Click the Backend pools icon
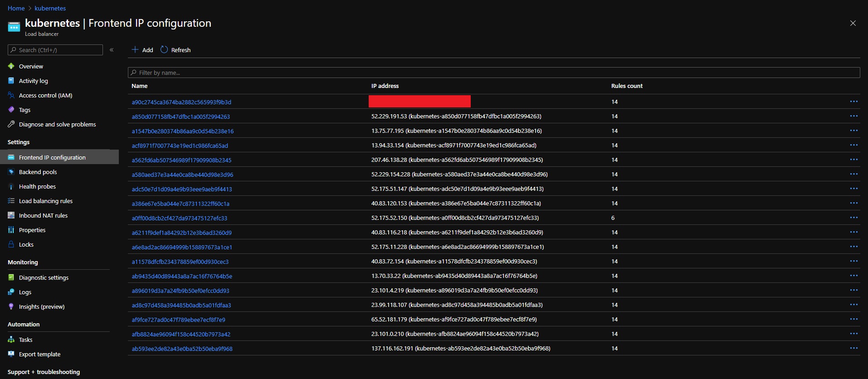This screenshot has width=868, height=379. (11, 172)
